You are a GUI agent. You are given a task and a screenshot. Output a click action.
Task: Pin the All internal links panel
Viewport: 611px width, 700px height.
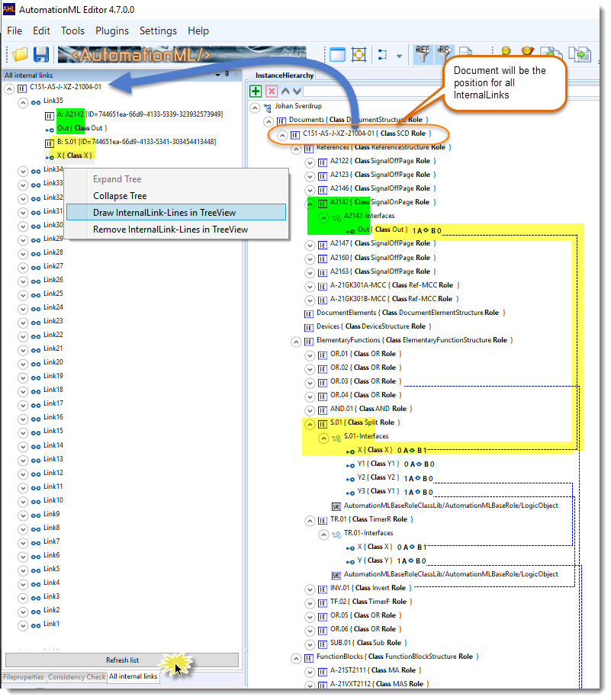pos(227,75)
